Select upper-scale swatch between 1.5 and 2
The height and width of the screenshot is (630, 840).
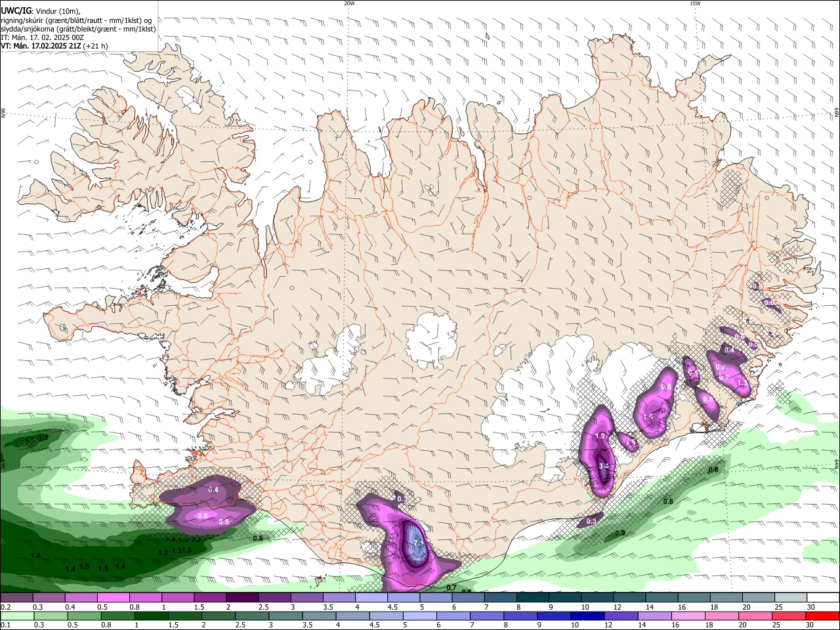tap(211, 597)
